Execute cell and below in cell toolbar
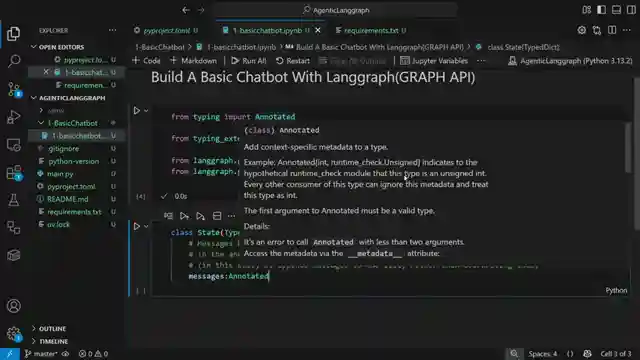The width and height of the screenshot is (640, 360). [200, 216]
